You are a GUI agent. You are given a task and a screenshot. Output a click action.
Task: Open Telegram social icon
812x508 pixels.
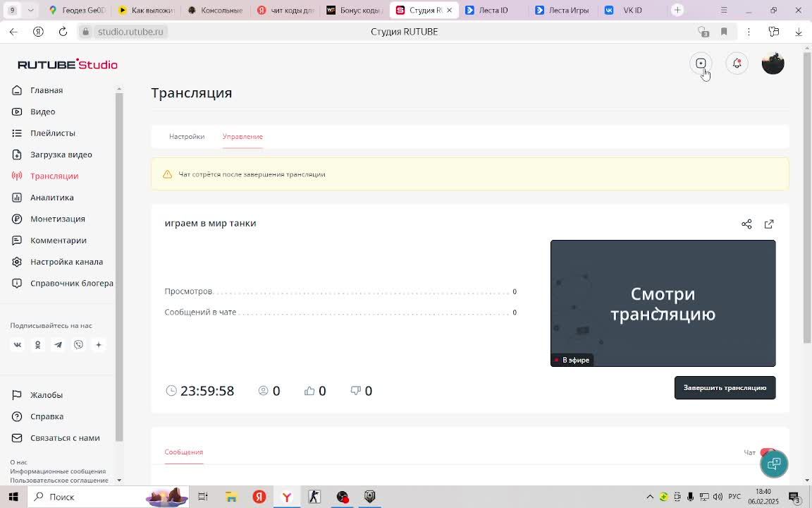click(58, 345)
